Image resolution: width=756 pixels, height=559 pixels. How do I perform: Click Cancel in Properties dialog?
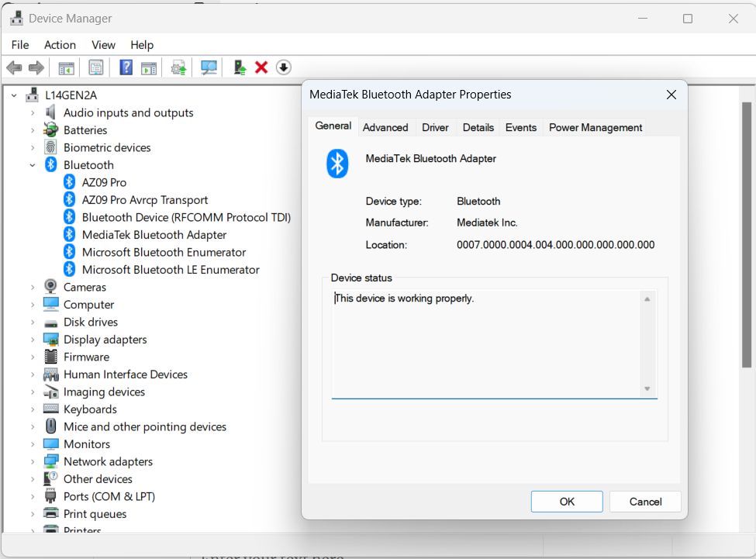point(645,502)
